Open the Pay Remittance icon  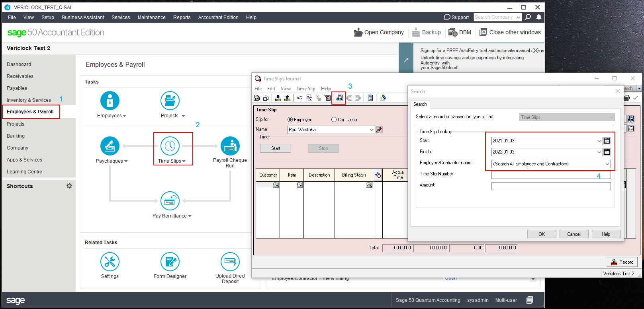pos(170,201)
